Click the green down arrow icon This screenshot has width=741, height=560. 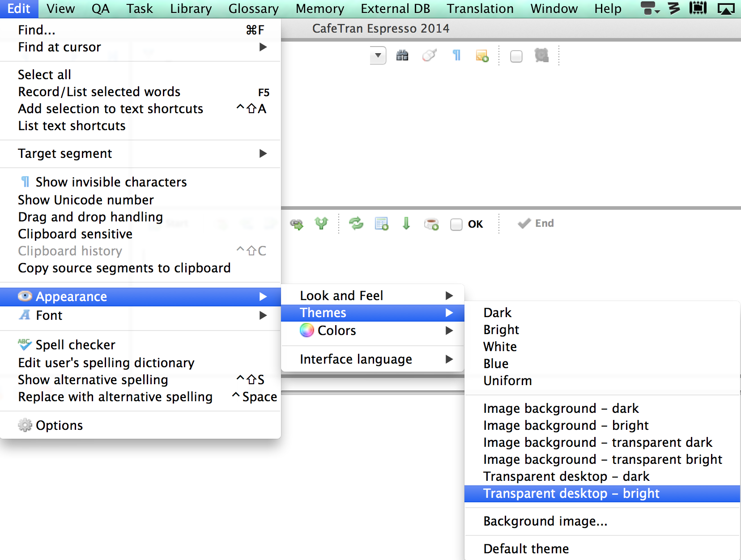click(x=406, y=223)
